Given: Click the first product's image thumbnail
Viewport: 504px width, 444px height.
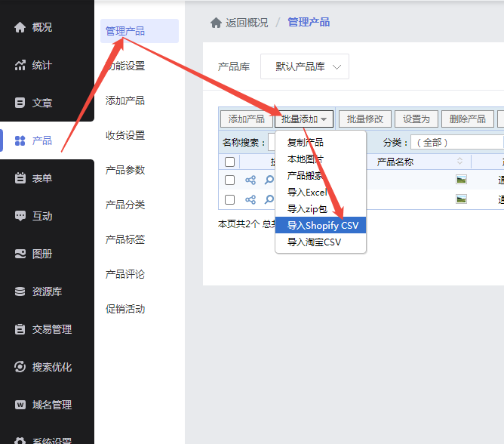Looking at the screenshot, I should (x=461, y=180).
